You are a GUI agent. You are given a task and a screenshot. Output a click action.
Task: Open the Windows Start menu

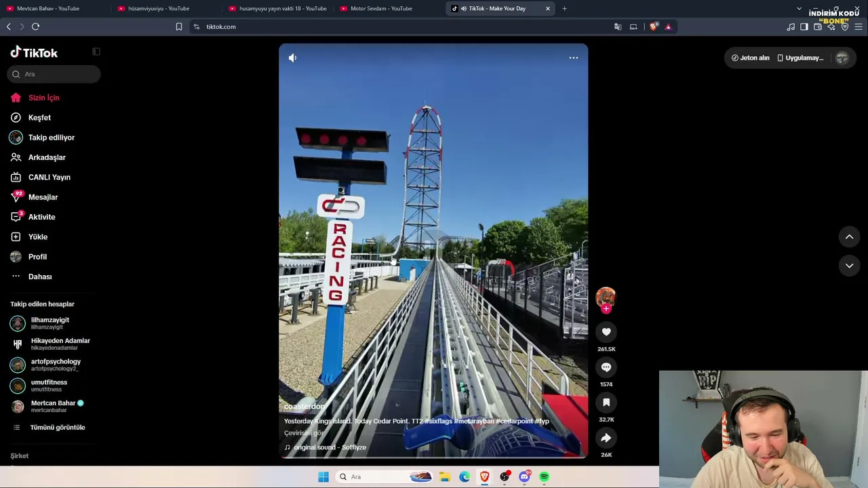click(x=323, y=476)
